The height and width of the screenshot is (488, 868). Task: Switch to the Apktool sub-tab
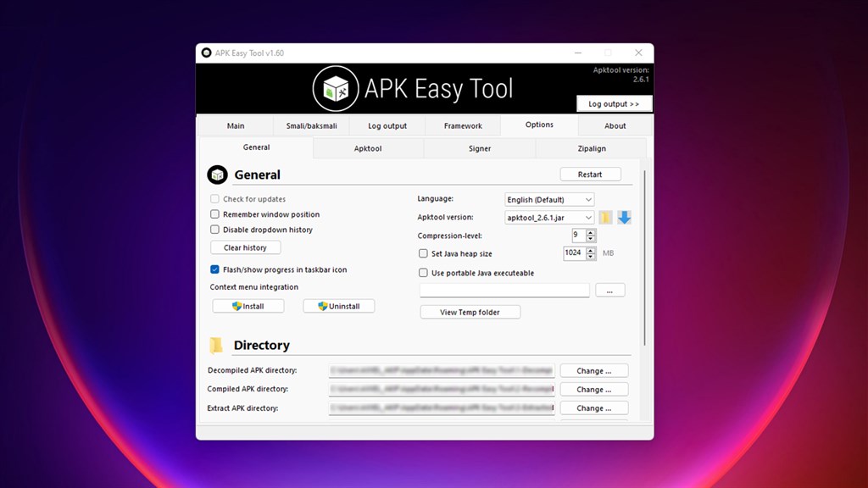[x=368, y=148]
